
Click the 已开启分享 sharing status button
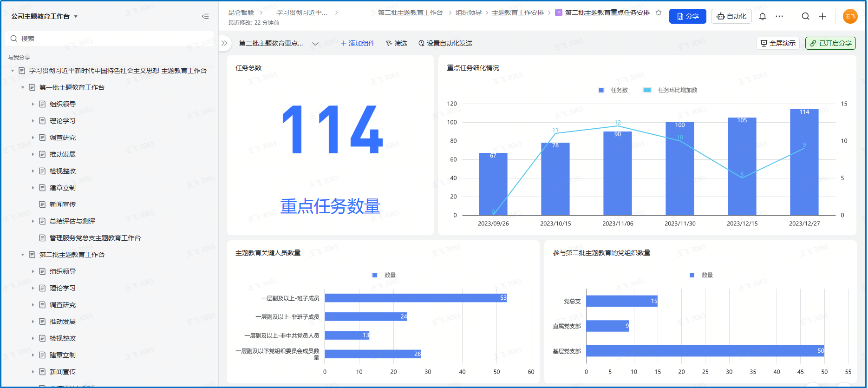pos(830,43)
